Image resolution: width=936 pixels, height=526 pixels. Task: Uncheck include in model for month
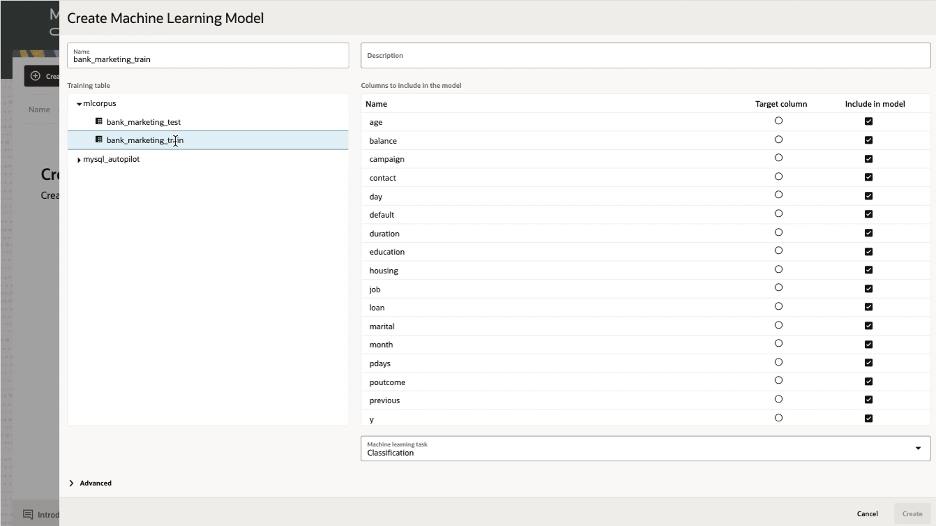(869, 344)
